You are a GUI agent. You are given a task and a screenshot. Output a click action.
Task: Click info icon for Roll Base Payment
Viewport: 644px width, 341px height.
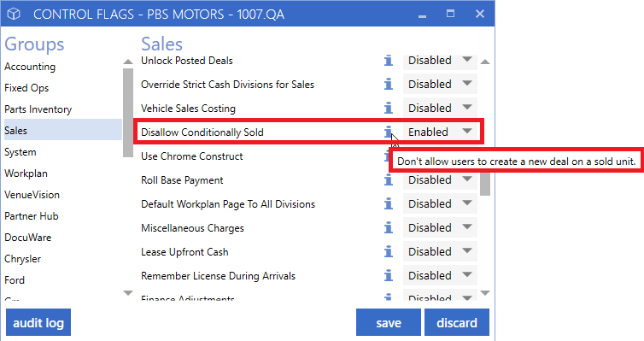tap(388, 180)
